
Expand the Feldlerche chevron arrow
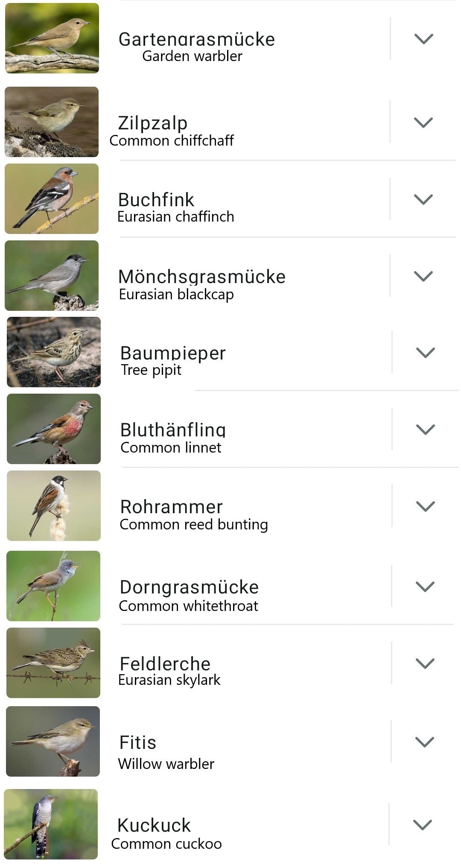click(x=425, y=663)
